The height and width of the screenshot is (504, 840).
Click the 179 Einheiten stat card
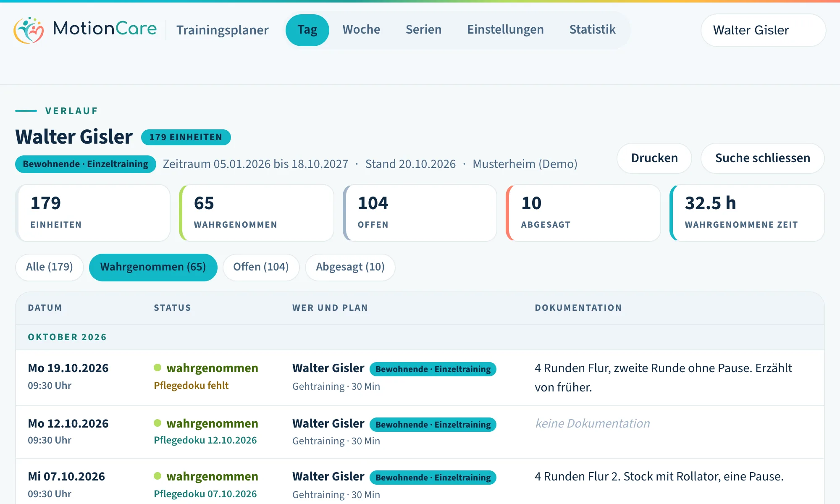point(93,213)
